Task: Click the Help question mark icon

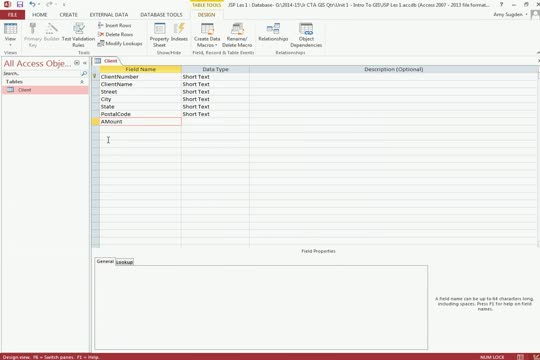Action: click(501, 4)
